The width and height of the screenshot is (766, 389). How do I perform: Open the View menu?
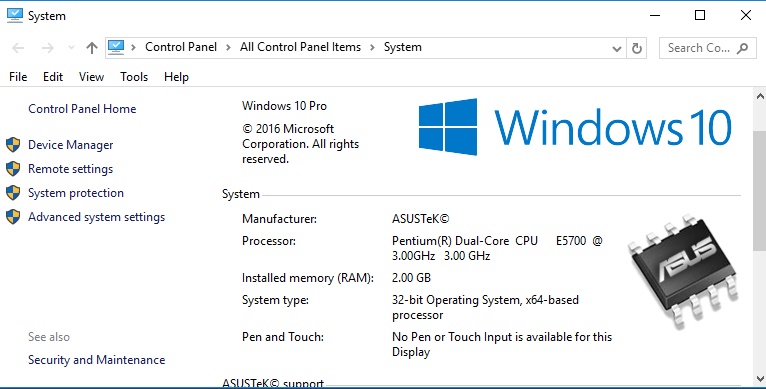(x=91, y=77)
